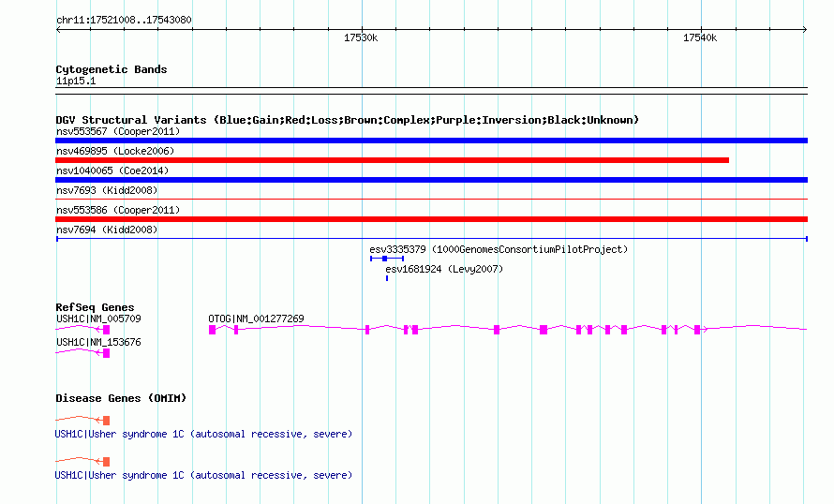Screen dimensions: 834x504
Task: Click the USH1C|NM_153676 gene label
Action: click(x=98, y=342)
